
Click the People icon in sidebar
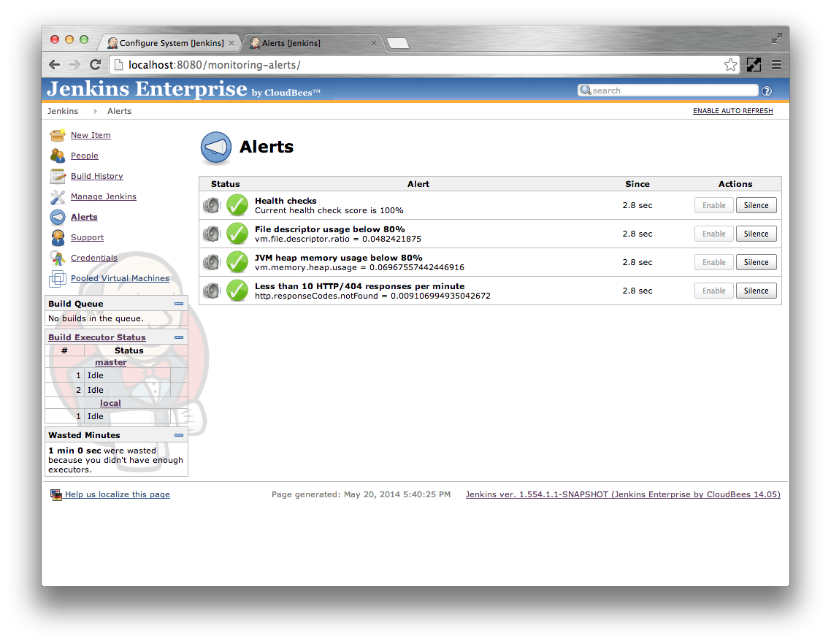click(x=57, y=156)
